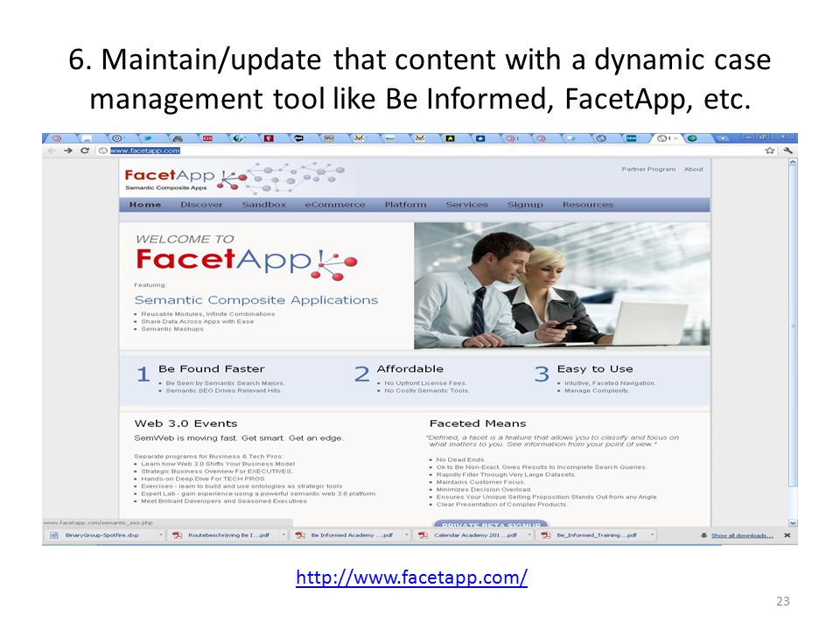Screen dimensions: 840x630
Task: Open the Sandbox menu item
Action: [263, 205]
